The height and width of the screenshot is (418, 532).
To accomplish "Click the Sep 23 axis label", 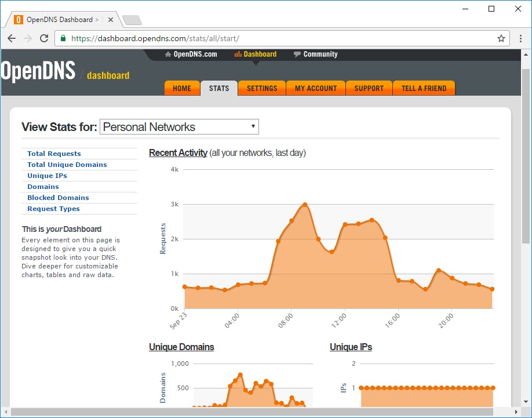I will (178, 321).
